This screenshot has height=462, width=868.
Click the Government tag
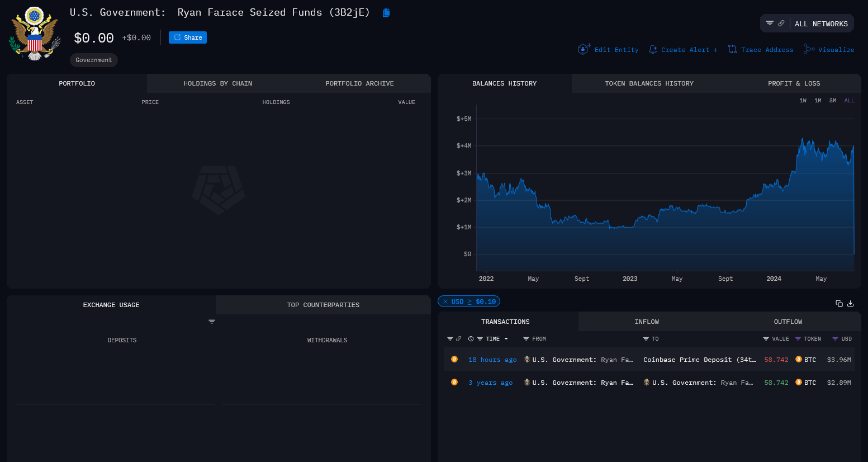[94, 60]
